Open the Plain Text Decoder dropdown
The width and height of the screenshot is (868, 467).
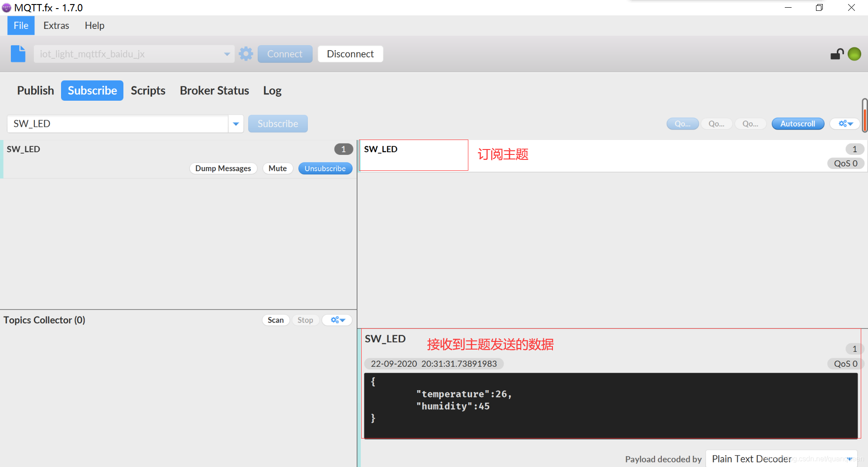pos(782,459)
